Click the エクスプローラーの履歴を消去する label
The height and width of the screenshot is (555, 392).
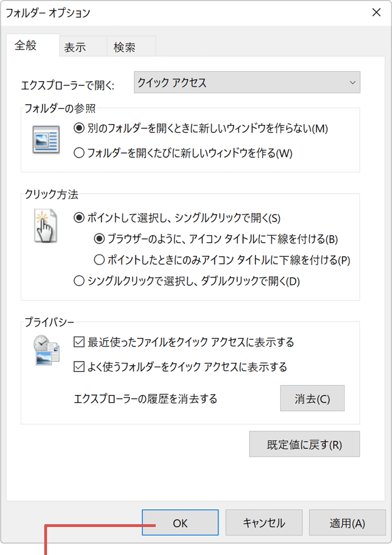[x=146, y=399]
